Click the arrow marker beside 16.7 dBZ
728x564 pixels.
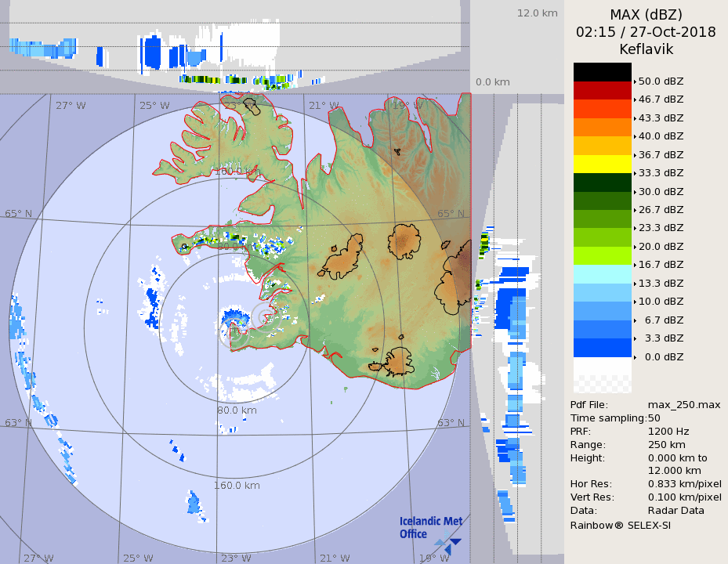pyautogui.click(x=635, y=265)
